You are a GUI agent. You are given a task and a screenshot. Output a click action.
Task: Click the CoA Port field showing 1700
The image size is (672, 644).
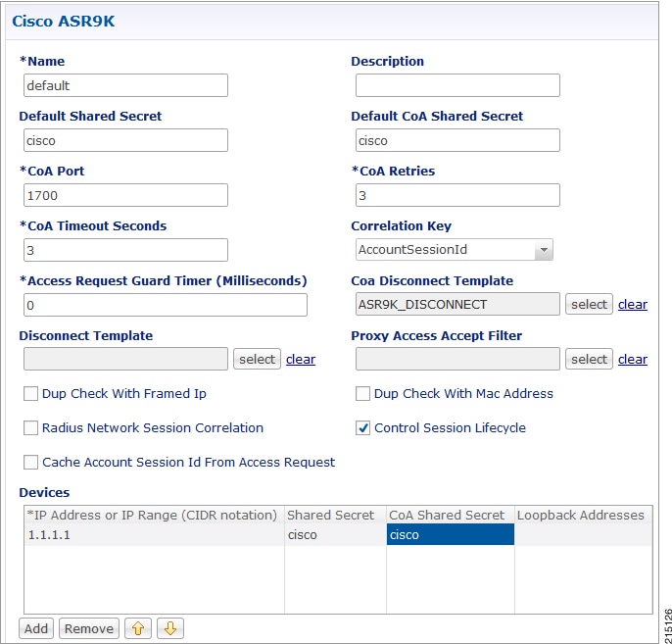coord(125,195)
